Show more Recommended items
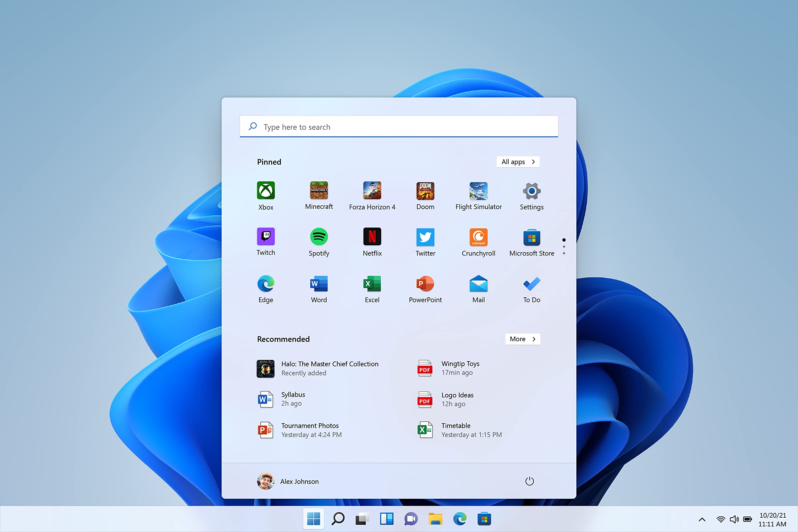 coord(522,339)
